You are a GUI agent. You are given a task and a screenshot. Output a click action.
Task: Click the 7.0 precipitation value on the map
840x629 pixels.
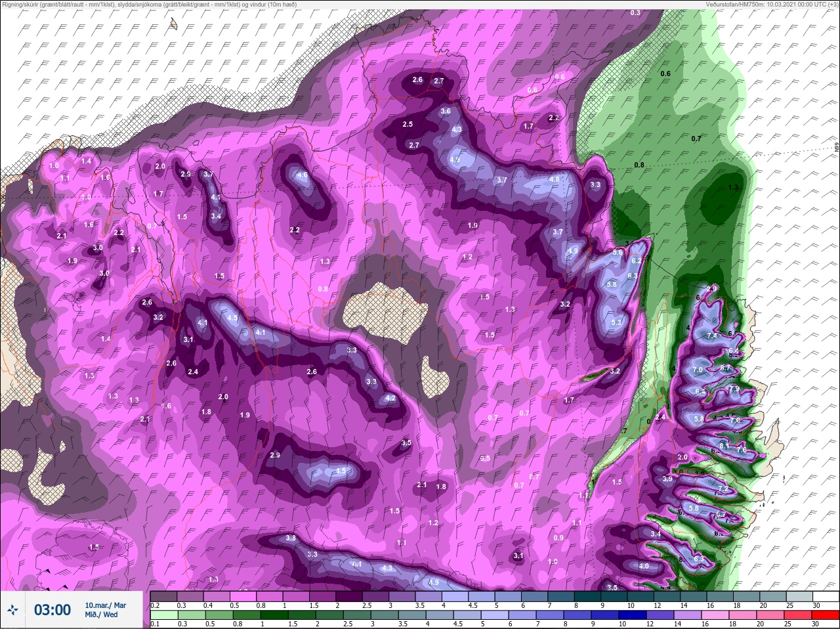click(x=698, y=370)
